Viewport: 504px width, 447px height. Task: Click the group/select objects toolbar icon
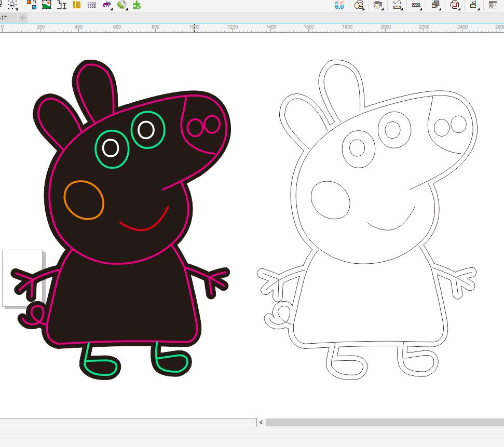(12, 5)
